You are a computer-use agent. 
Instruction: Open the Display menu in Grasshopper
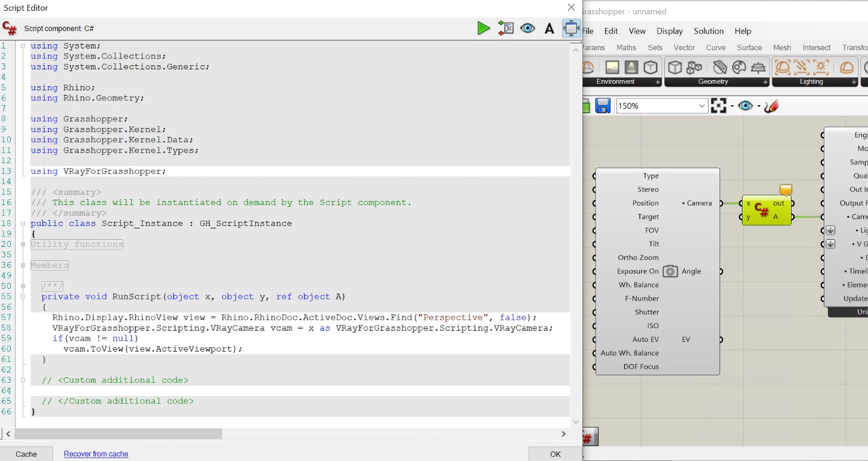click(670, 31)
